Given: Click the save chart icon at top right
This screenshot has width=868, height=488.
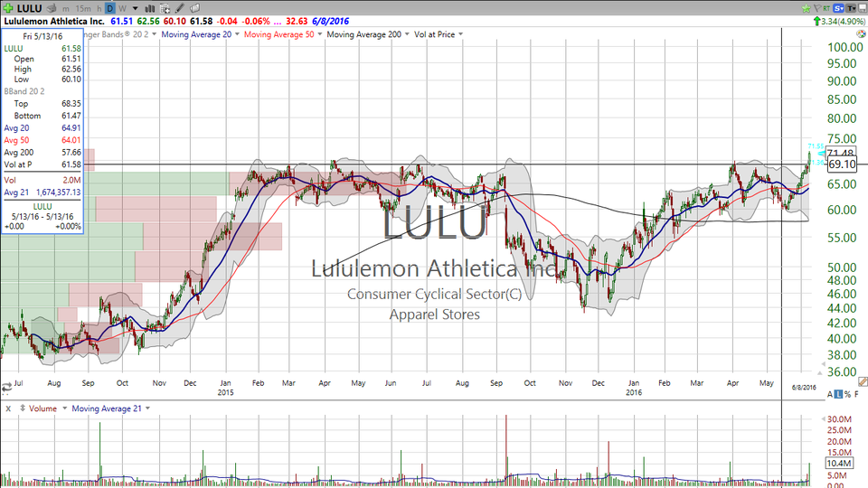Looking at the screenshot, I should [x=862, y=8].
